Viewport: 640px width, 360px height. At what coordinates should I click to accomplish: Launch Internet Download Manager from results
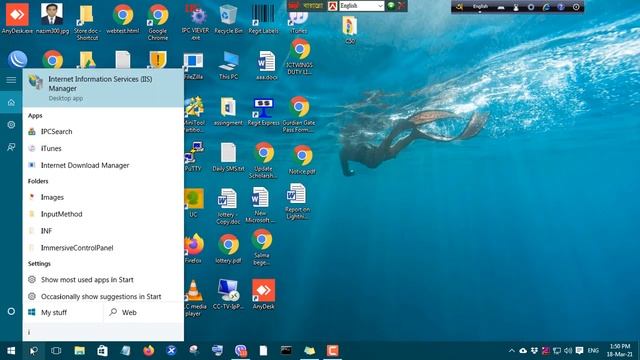tap(103, 165)
